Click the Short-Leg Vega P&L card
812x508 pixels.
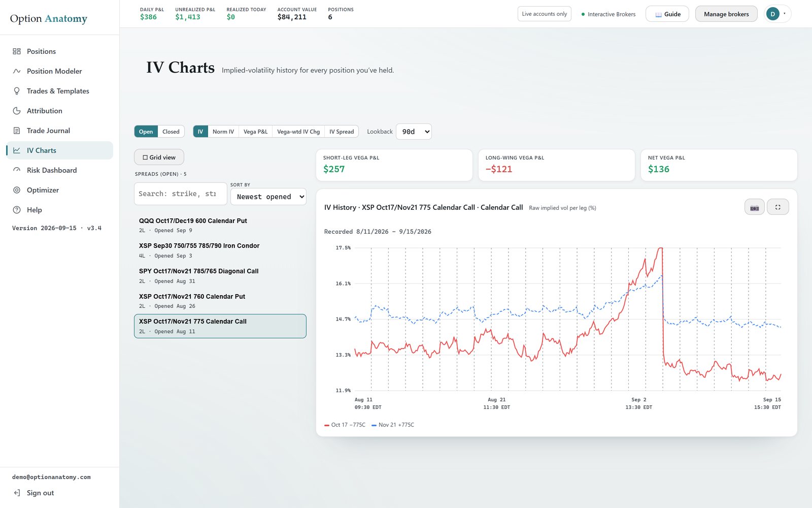coord(394,165)
